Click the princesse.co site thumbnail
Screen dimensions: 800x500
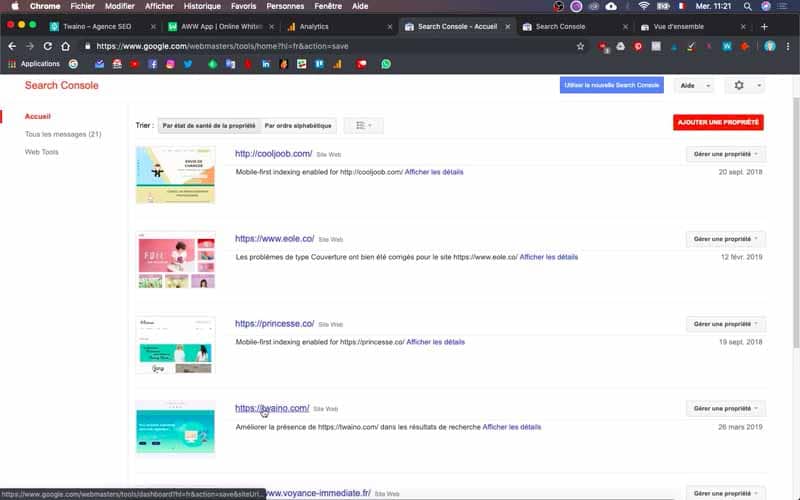pos(176,345)
